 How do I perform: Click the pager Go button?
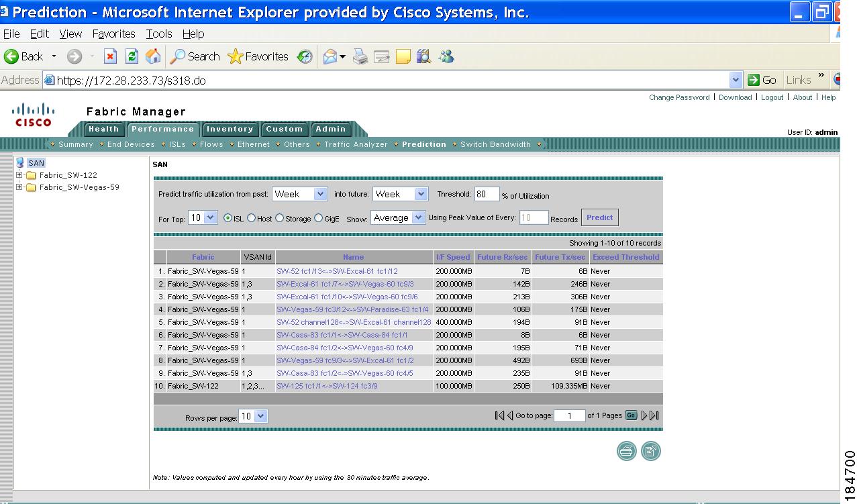631,415
